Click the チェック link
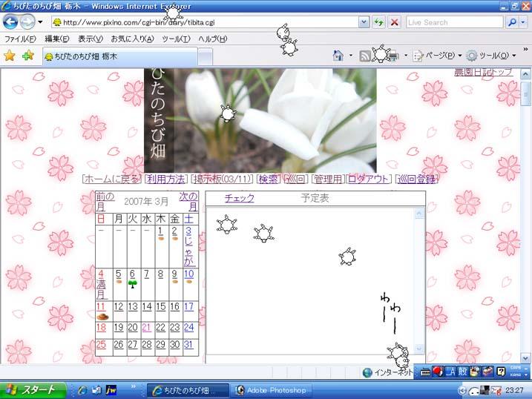532x399 pixels. (x=239, y=198)
